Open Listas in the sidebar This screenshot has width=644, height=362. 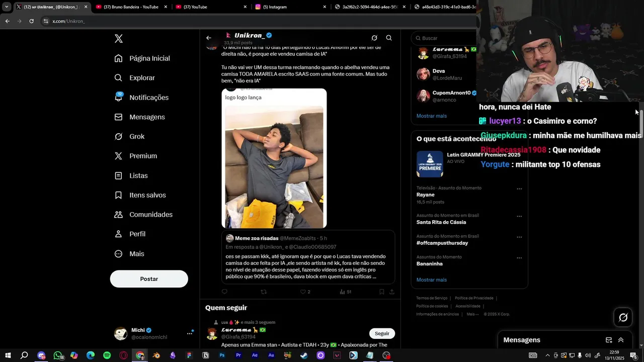[131, 175]
